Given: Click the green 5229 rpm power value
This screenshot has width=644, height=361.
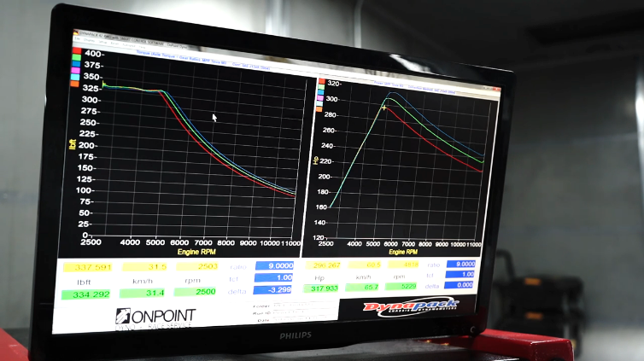Looking at the screenshot, I should [x=401, y=286].
